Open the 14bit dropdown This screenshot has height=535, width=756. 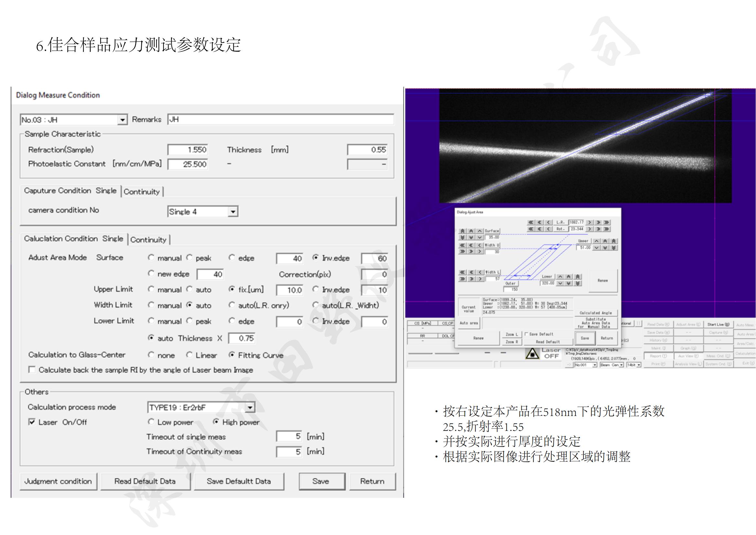pyautogui.click(x=638, y=365)
